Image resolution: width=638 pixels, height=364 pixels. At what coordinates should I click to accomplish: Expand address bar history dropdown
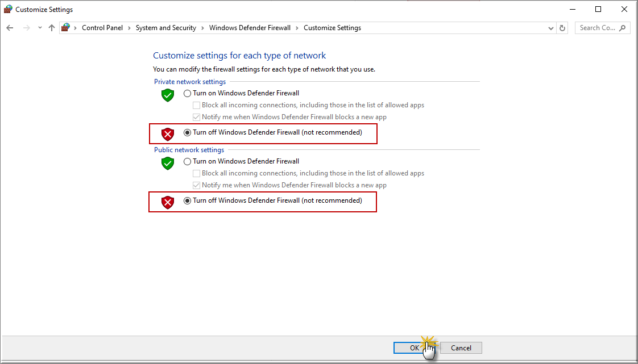point(551,28)
